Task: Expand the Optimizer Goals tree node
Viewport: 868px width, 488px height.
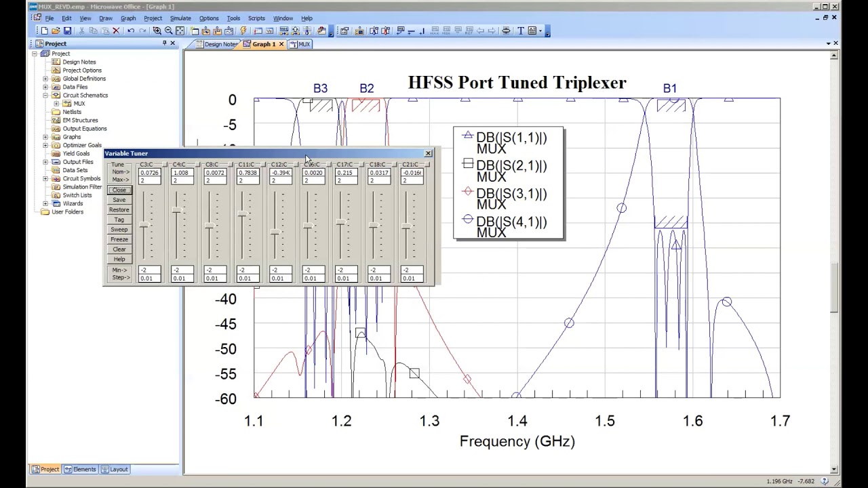Action: (45, 145)
